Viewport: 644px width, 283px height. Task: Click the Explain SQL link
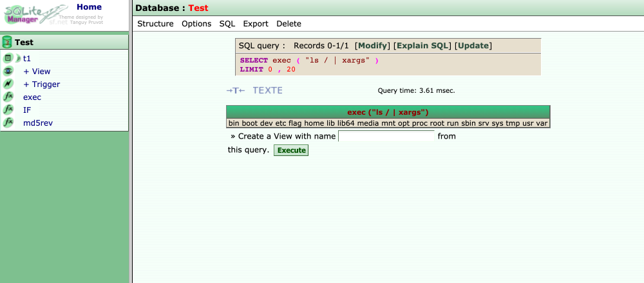click(424, 46)
